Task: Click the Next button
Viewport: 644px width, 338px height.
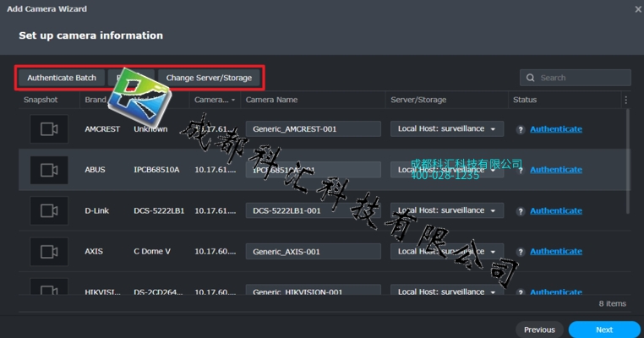Action: click(604, 330)
